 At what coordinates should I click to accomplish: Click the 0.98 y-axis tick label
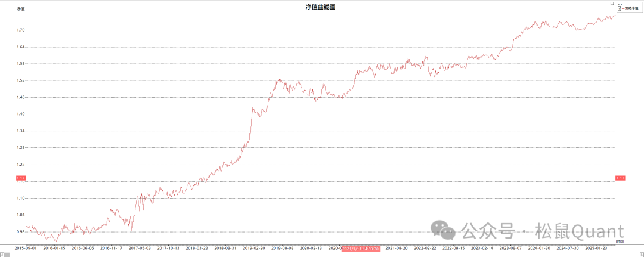21,231
